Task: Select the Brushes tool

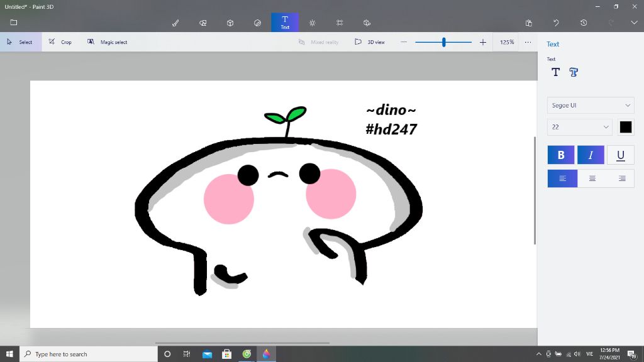Action: (175, 23)
